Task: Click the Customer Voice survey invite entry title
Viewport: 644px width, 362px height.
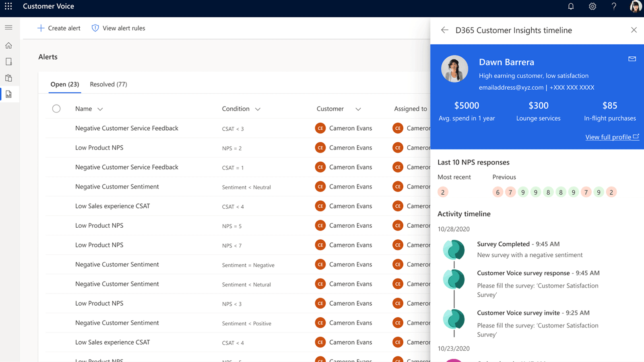Action: pos(518,313)
